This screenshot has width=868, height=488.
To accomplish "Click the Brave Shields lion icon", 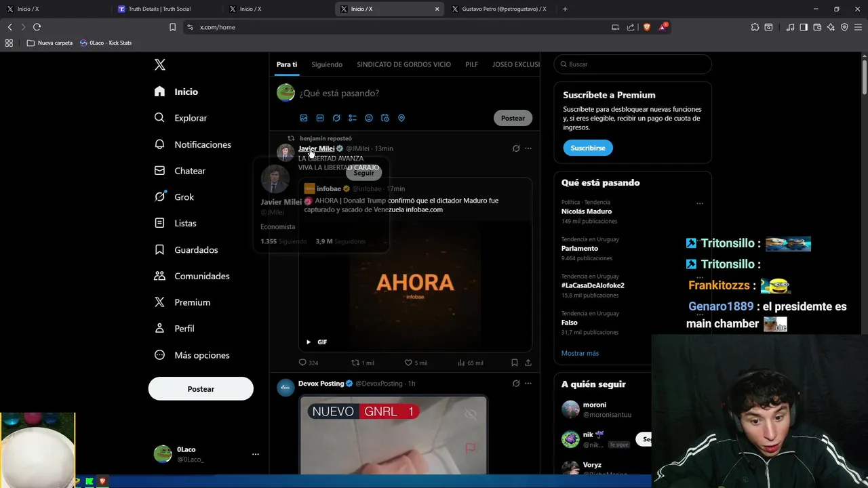I will pyautogui.click(x=646, y=27).
